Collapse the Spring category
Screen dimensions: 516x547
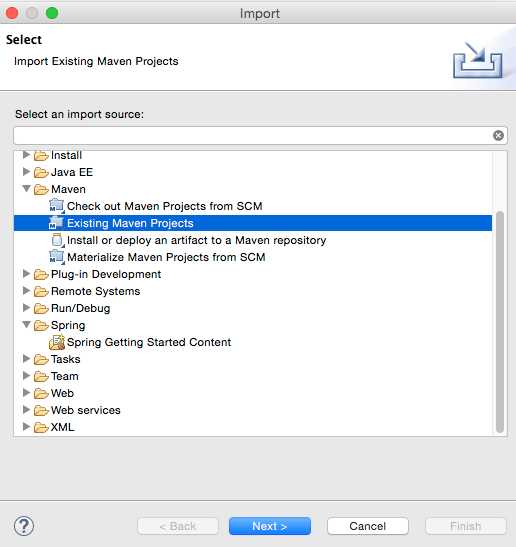[x=26, y=325]
